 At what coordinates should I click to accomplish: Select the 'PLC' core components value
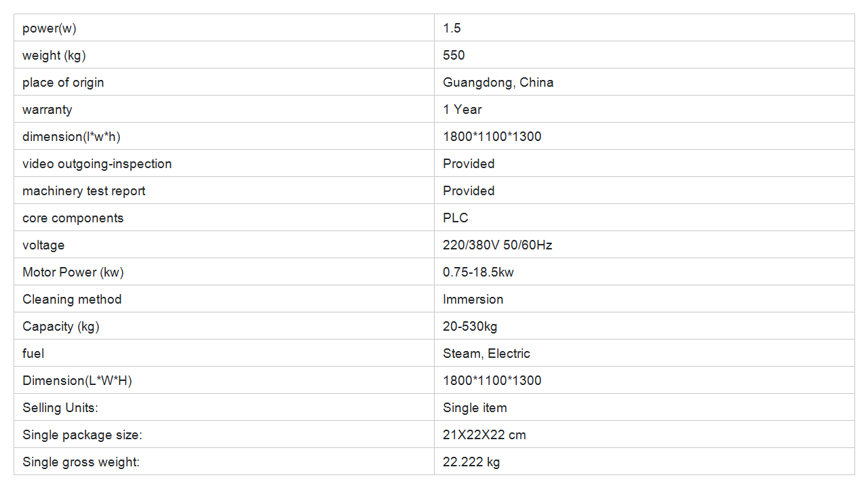coord(456,218)
